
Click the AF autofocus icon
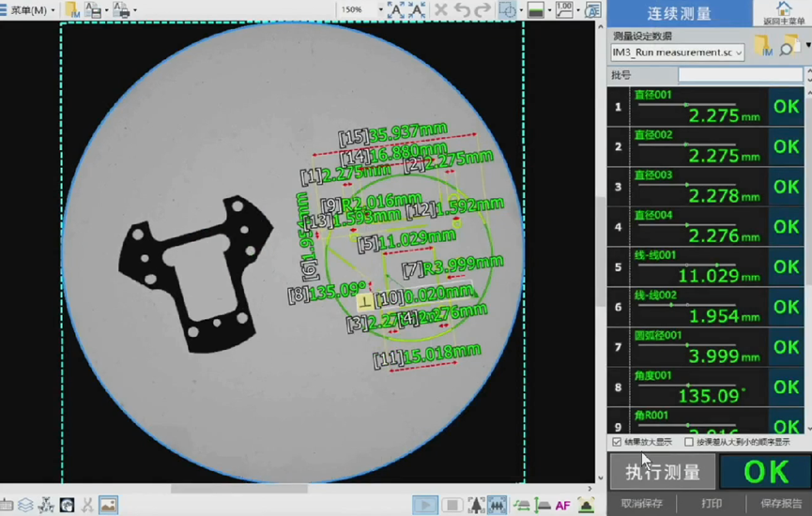(x=562, y=506)
